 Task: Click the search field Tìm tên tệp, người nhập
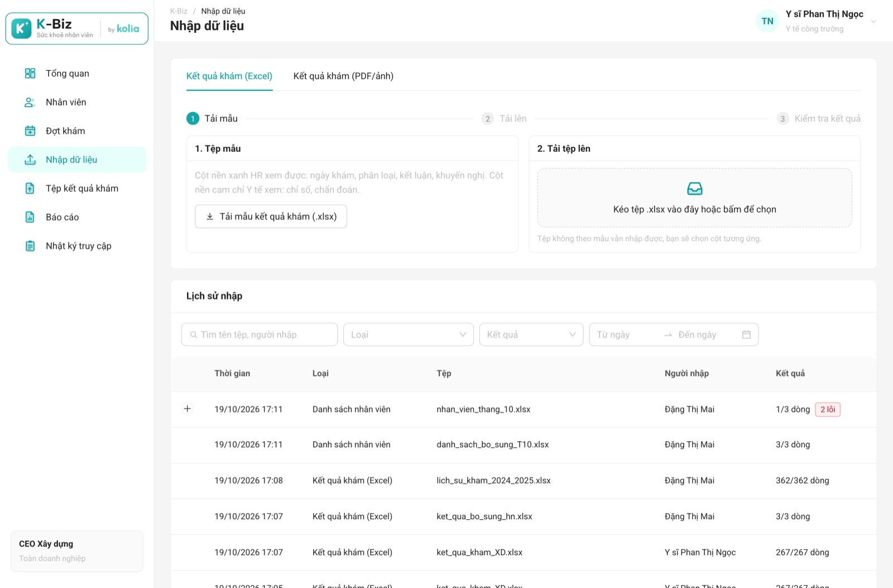pos(260,335)
